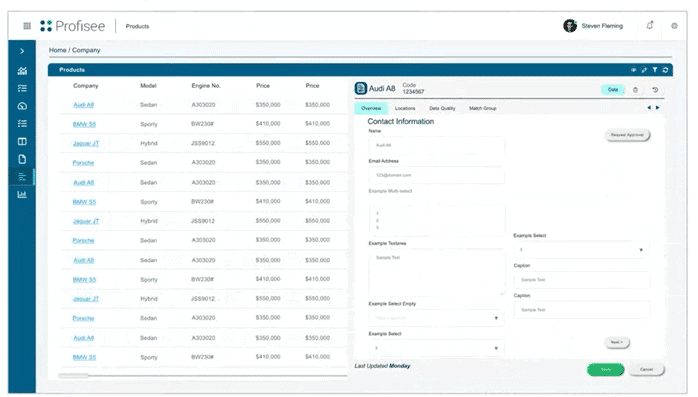The height and width of the screenshot is (397, 698).
Task: Click the Cancel button
Action: click(x=646, y=369)
